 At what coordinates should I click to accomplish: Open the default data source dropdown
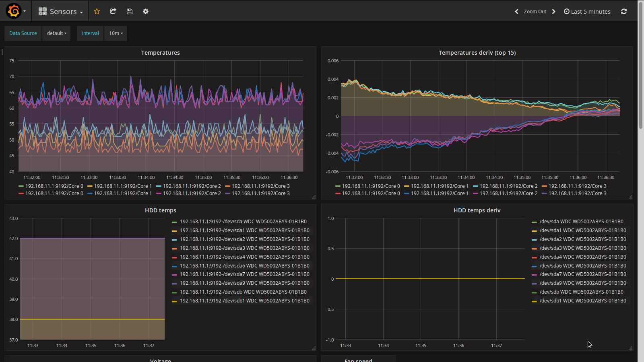pyautogui.click(x=56, y=33)
